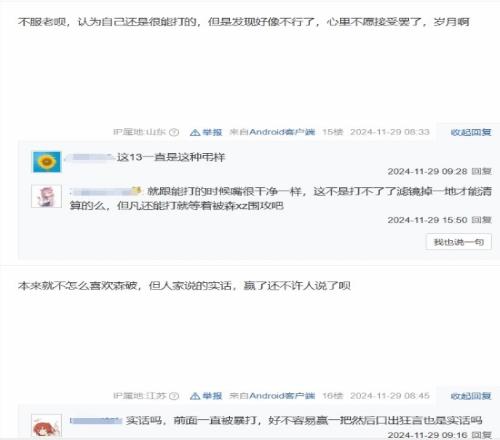Viewport: 500px width, 440px height.
Task: Click the pink-haired anime avatar
Action: pos(46,196)
